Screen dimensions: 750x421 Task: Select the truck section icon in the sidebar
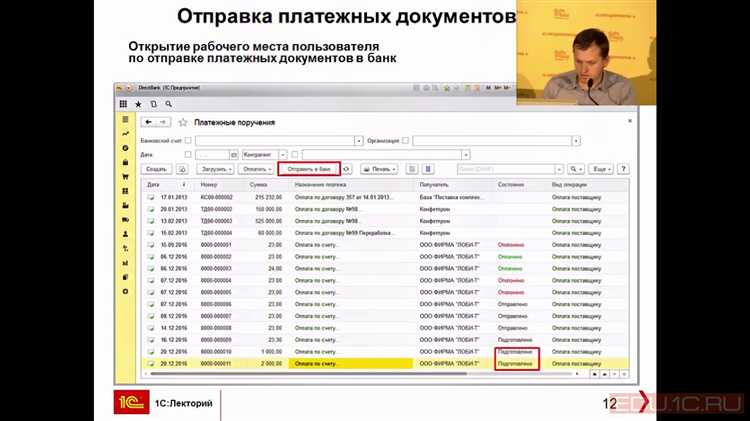[125, 220]
